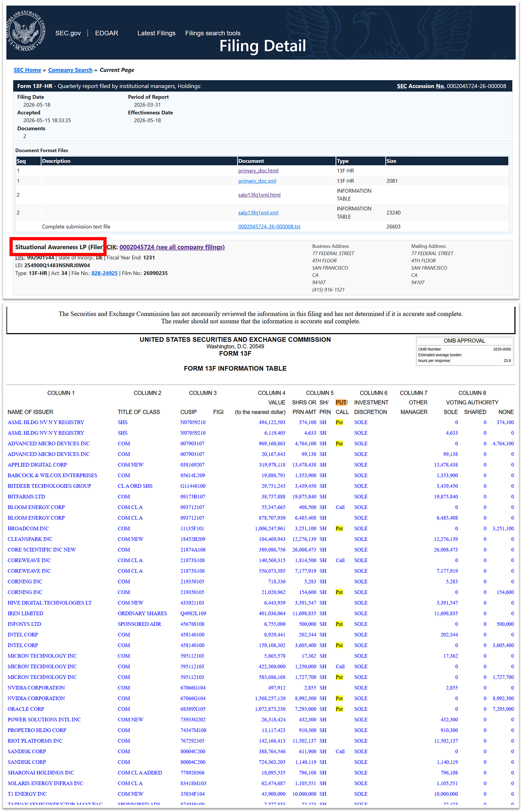Open File No. 028-24925 link
Viewport: 522px width, 812px height.
tap(104, 273)
